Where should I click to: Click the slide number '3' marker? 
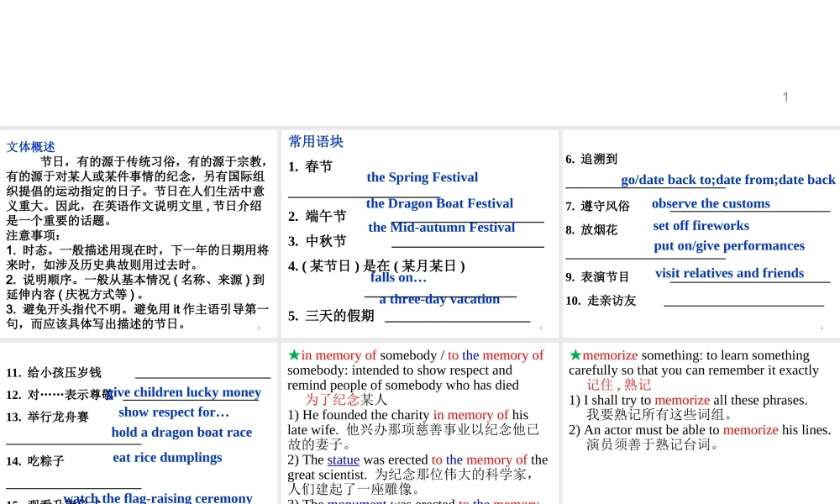click(540, 328)
